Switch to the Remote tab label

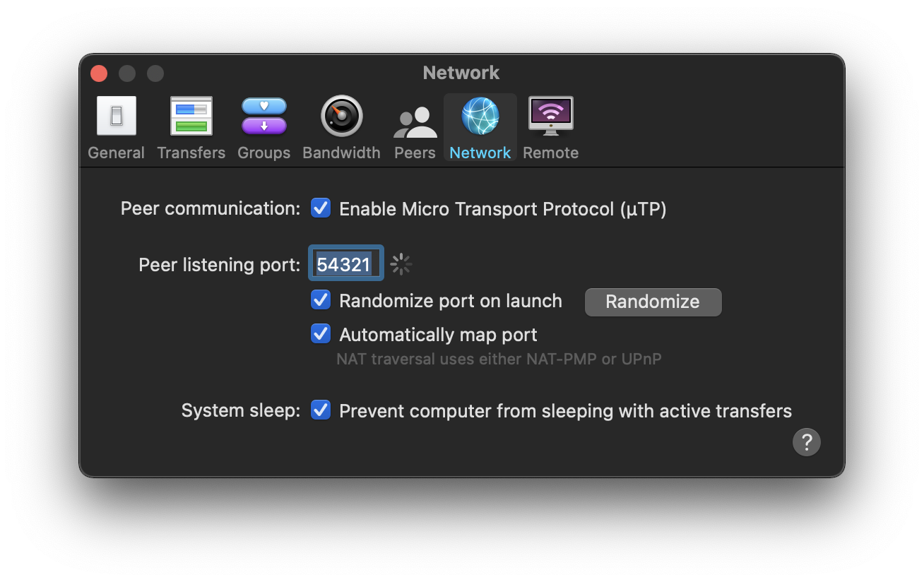(x=551, y=153)
